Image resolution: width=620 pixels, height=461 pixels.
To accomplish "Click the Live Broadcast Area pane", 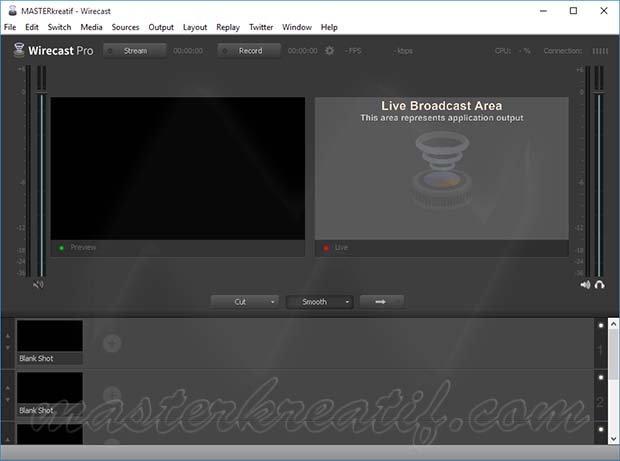I will [442, 168].
